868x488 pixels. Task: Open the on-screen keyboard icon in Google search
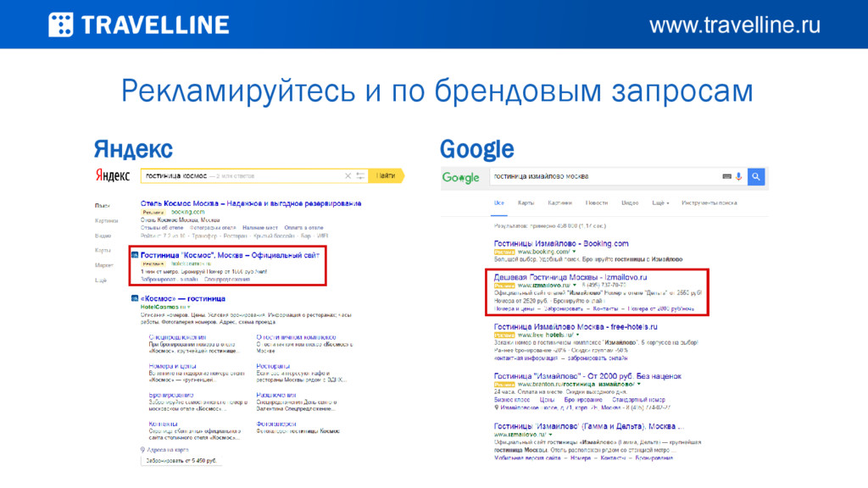click(x=726, y=176)
